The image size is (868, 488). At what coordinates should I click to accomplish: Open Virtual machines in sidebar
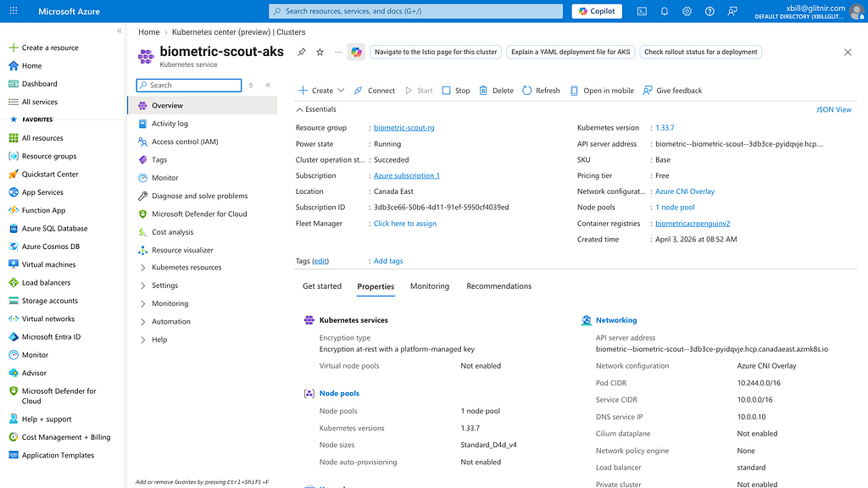point(48,265)
